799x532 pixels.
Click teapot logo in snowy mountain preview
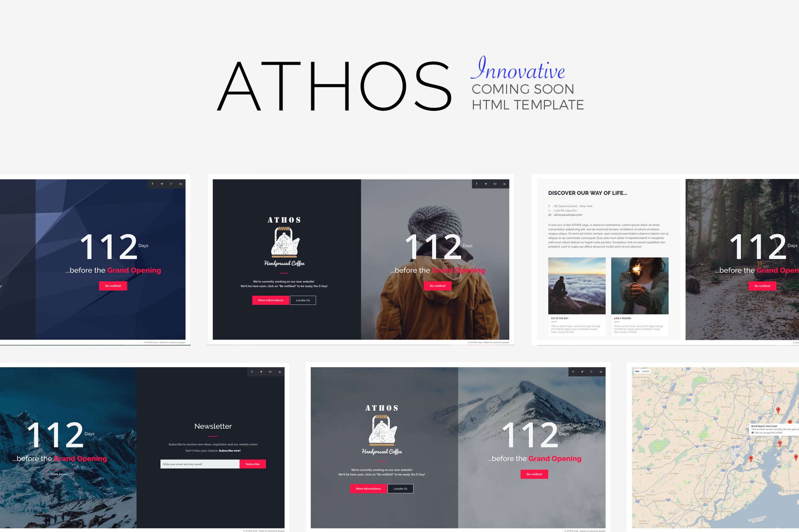click(382, 431)
